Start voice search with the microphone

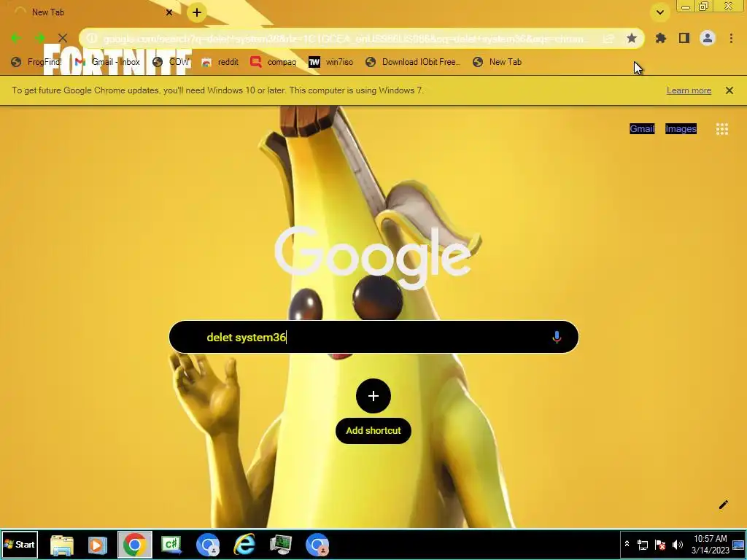pyautogui.click(x=557, y=337)
